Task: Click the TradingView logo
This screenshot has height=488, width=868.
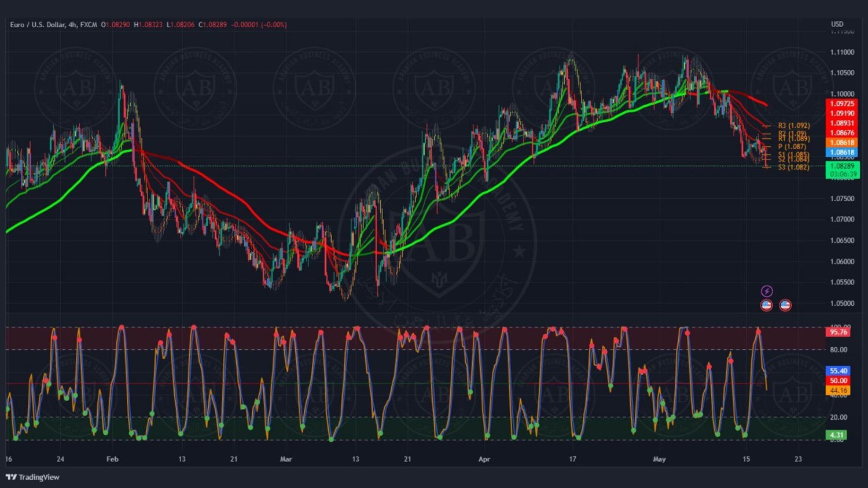Action: [33, 477]
